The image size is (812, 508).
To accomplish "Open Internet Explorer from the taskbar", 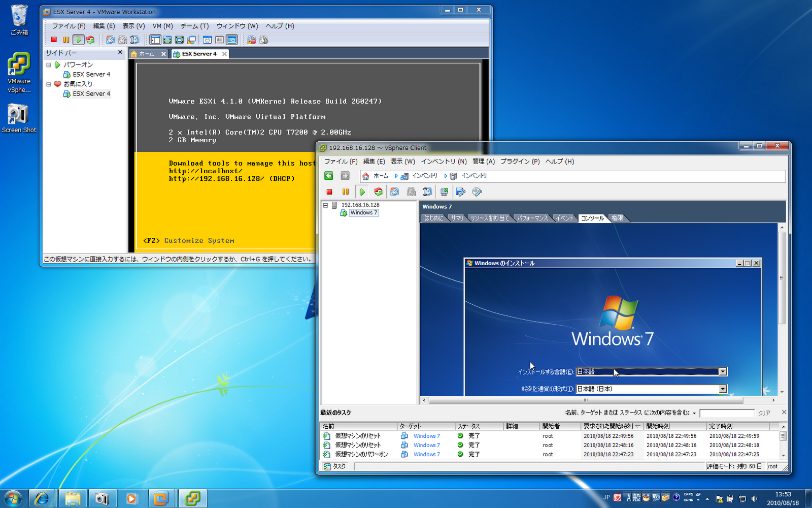I will point(42,498).
